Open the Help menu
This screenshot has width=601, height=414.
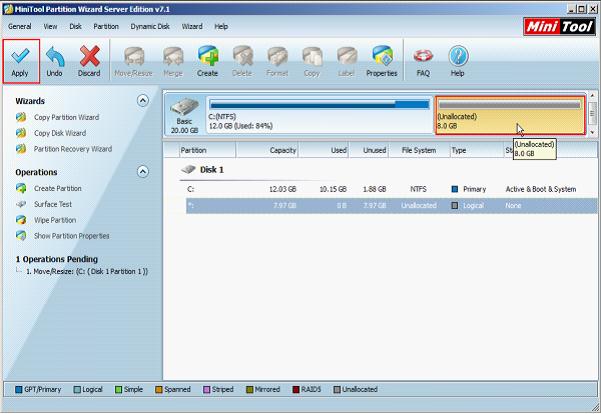point(221,26)
